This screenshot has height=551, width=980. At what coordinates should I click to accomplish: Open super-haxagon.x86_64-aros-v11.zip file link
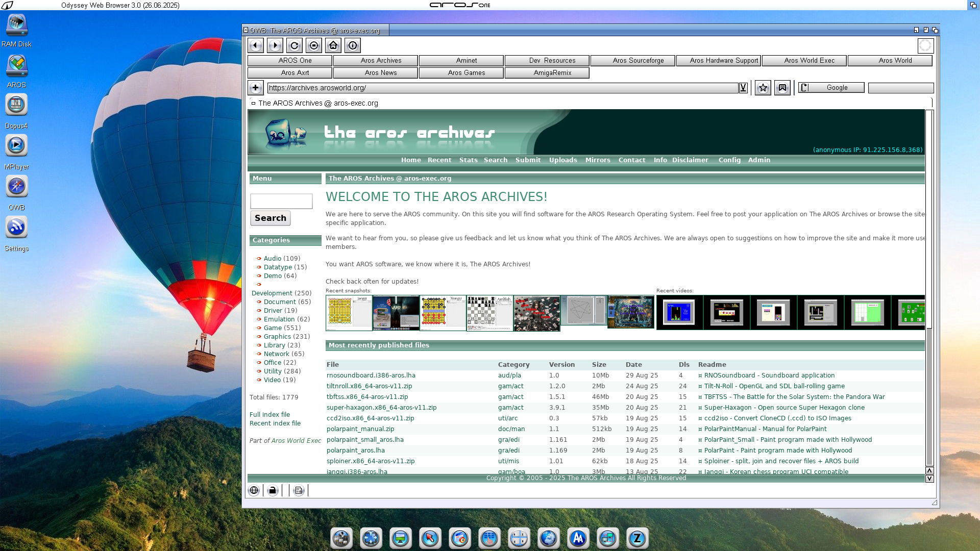pos(381,408)
